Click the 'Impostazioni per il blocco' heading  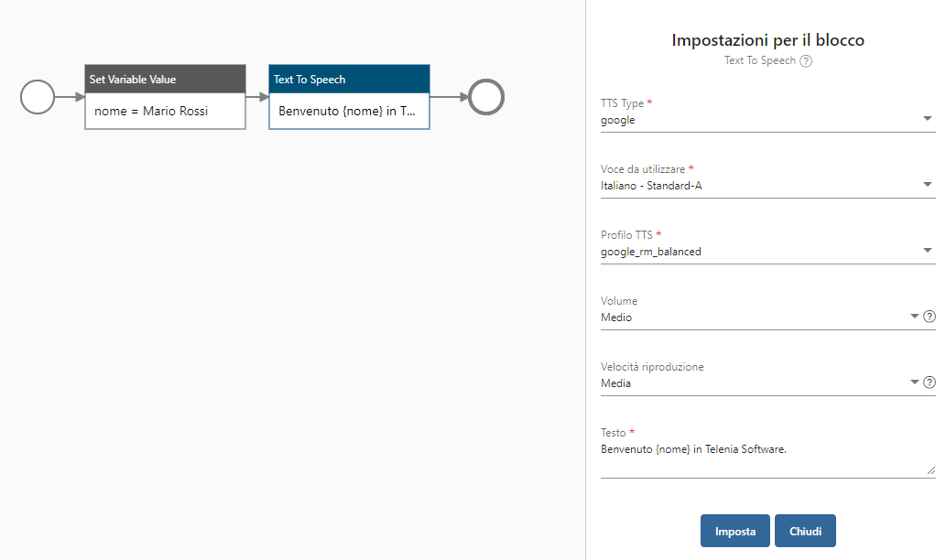click(x=768, y=39)
